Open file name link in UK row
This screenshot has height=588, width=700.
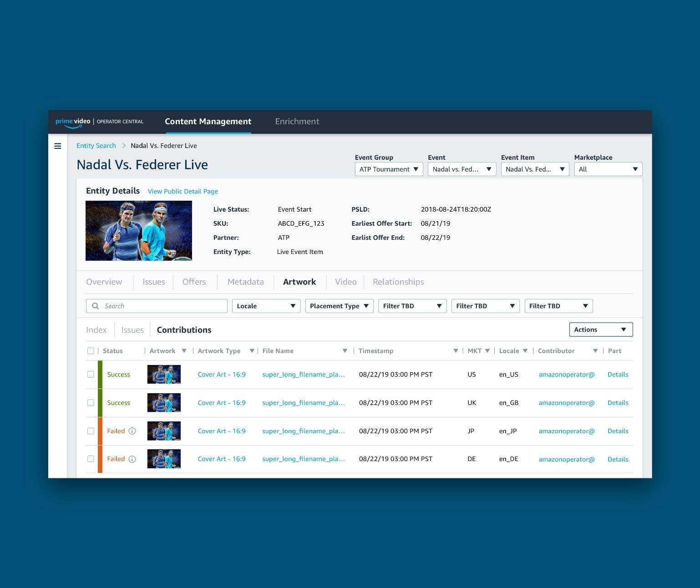[x=304, y=403]
